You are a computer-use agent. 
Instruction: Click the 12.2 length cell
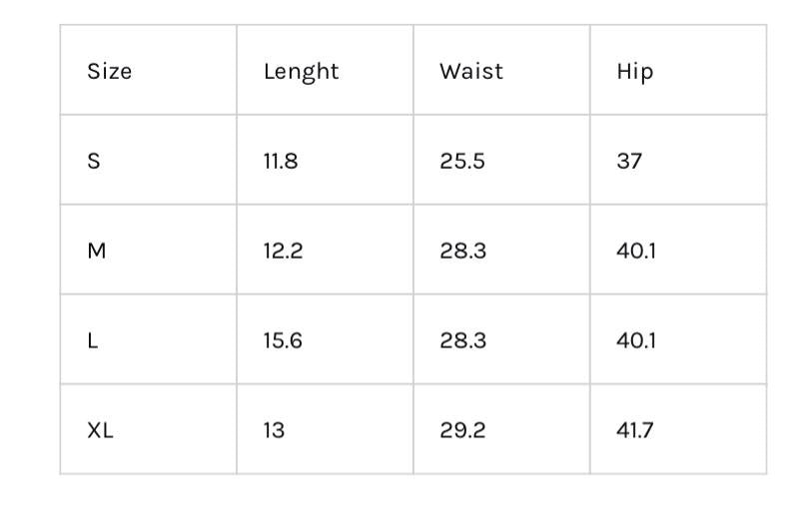(283, 251)
